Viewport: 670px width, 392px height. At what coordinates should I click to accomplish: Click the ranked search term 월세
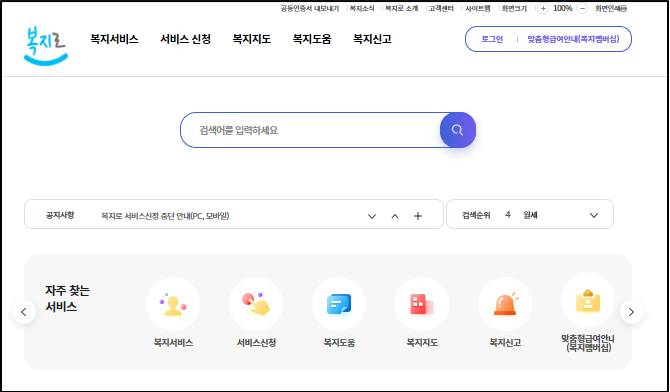click(x=530, y=215)
